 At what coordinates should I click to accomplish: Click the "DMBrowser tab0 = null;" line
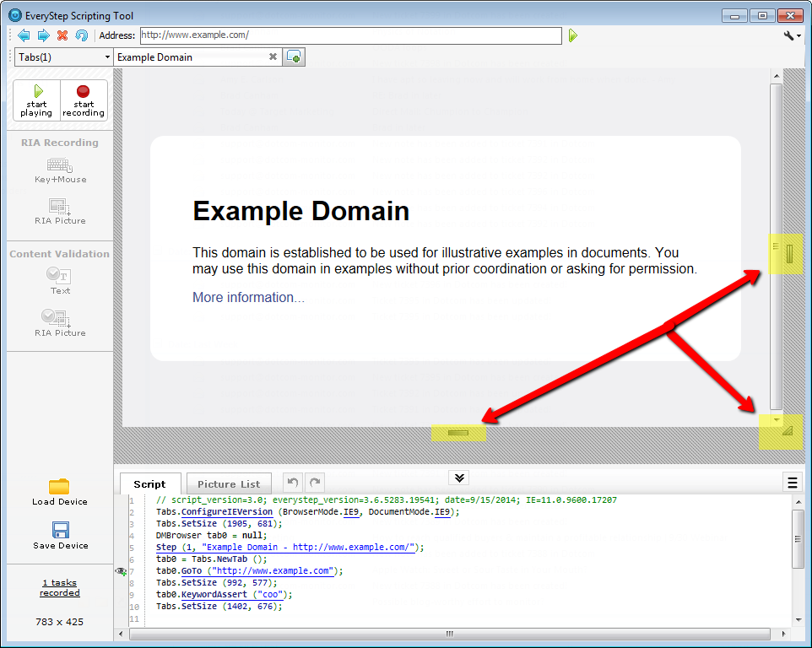click(x=212, y=535)
